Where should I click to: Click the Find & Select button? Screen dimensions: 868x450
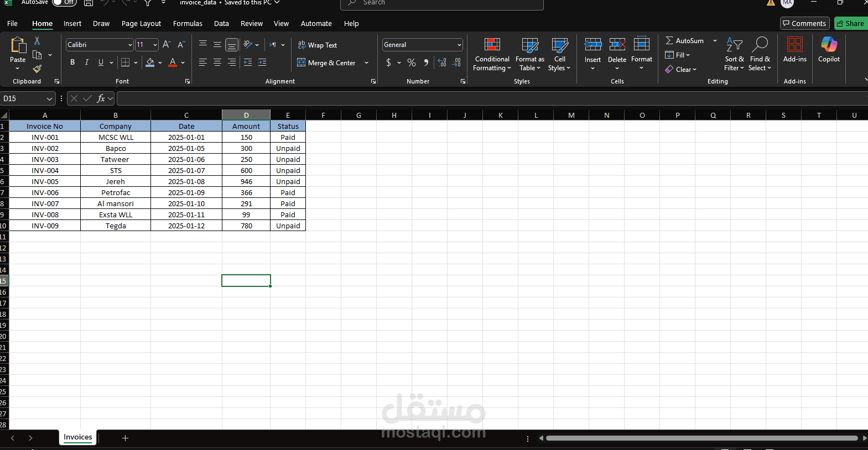tap(760, 54)
